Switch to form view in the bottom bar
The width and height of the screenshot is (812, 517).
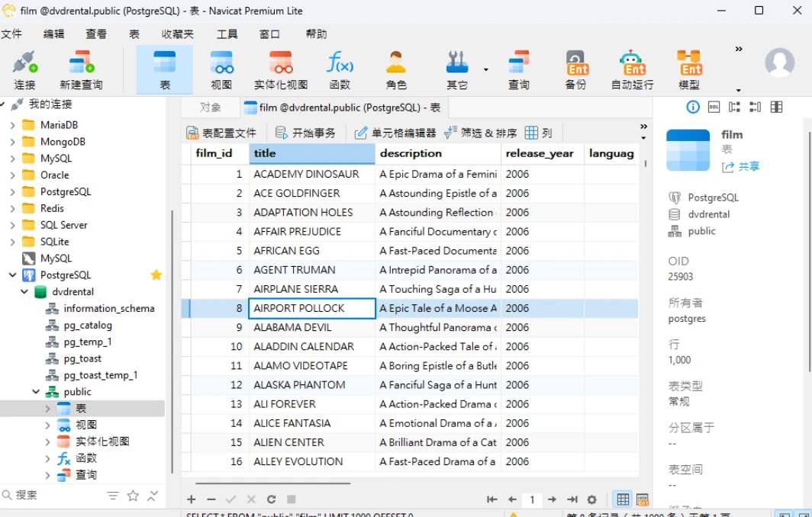(643, 499)
